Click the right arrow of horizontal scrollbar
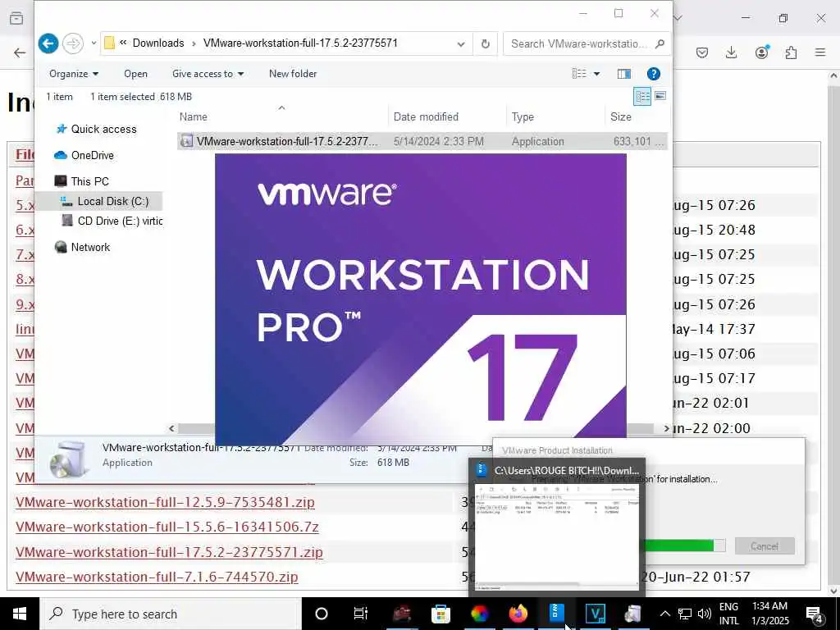The width and height of the screenshot is (840, 630). pyautogui.click(x=666, y=428)
